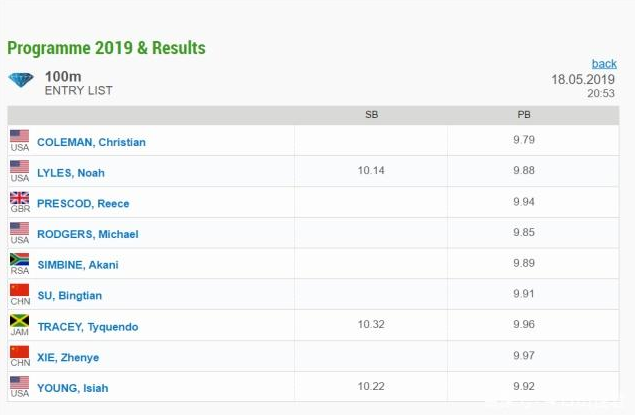This screenshot has height=415, width=635.
Task: Click the Programme 2019 & Results heading
Action: pyautogui.click(x=106, y=48)
